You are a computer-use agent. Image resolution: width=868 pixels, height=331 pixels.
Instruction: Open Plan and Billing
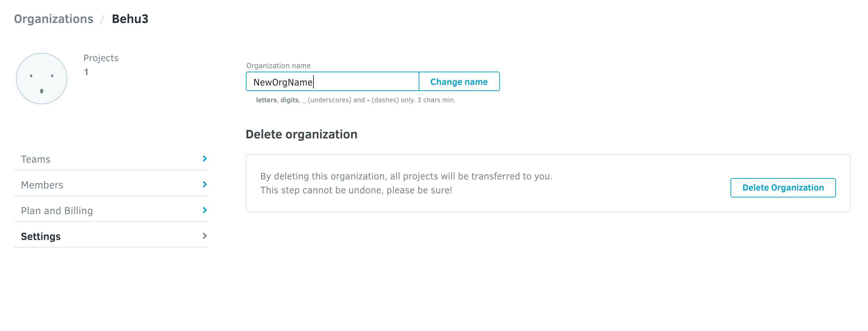coord(57,211)
